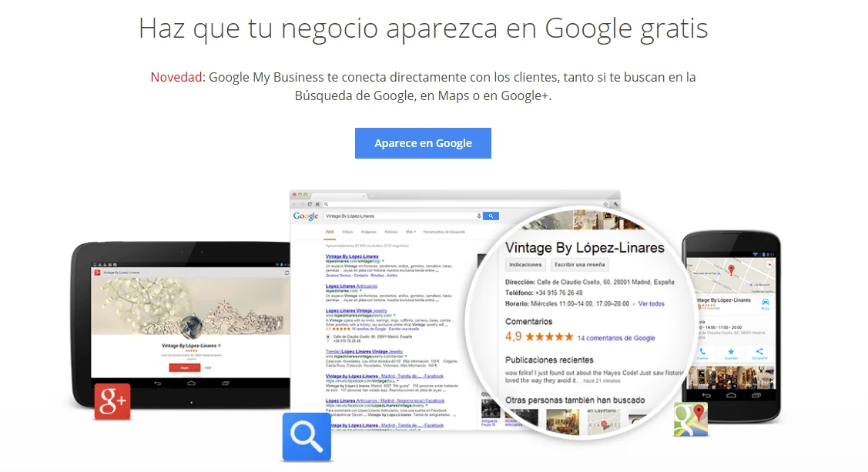Click López Linares Anticuarios result link
The width and height of the screenshot is (868, 472).
coord(351,286)
